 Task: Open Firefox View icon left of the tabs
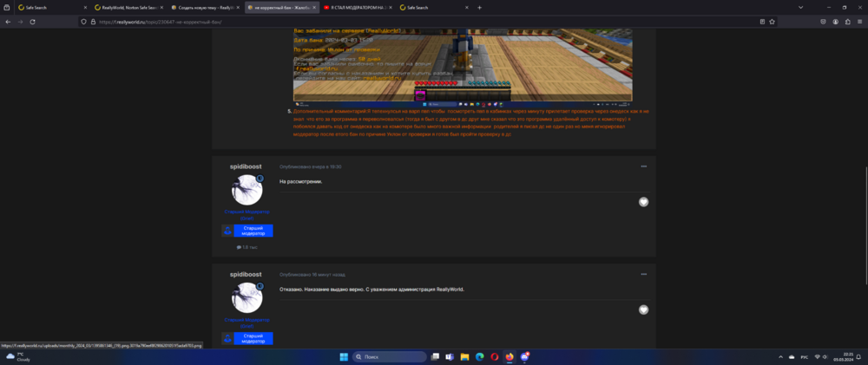7,8
